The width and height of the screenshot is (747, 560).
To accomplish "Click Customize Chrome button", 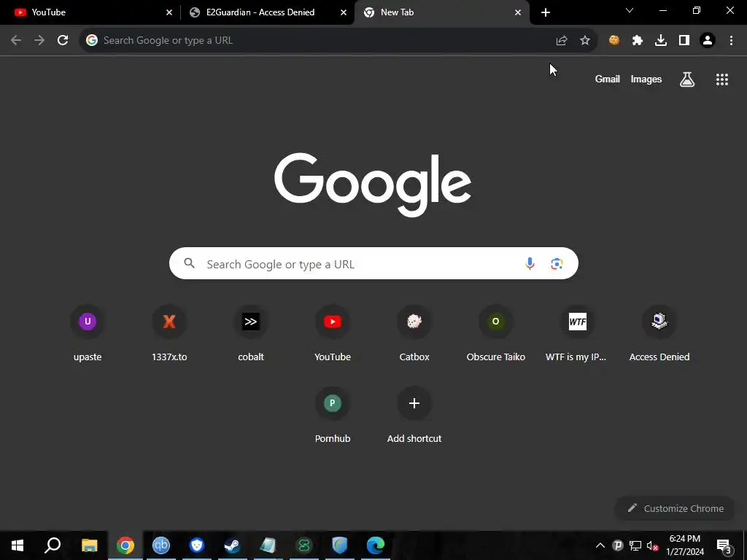I will coord(676,508).
